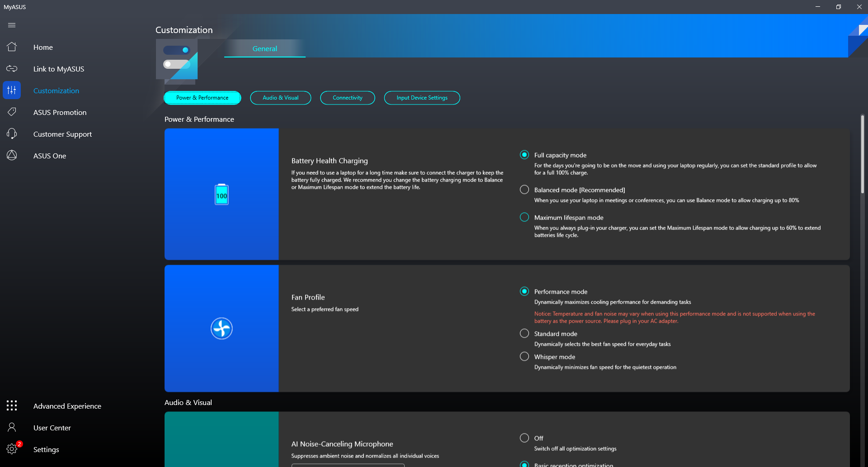Switch to the General tab
The image size is (868, 467).
pyautogui.click(x=265, y=48)
